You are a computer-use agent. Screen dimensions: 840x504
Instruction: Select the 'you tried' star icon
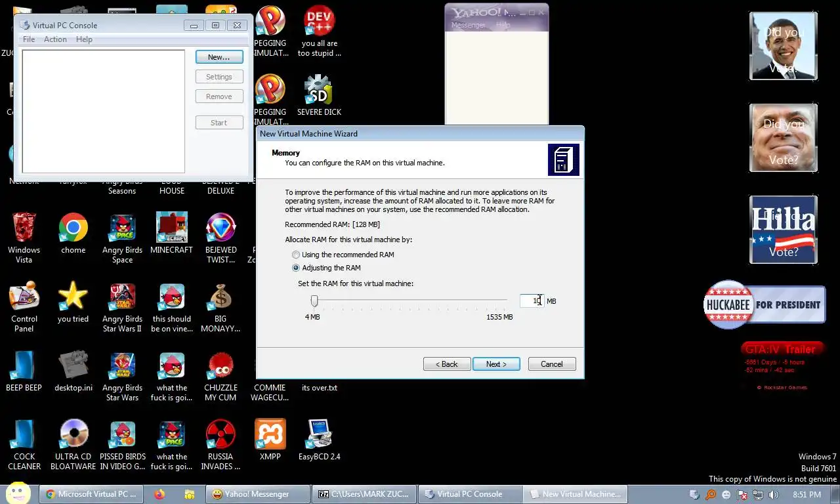73,303
